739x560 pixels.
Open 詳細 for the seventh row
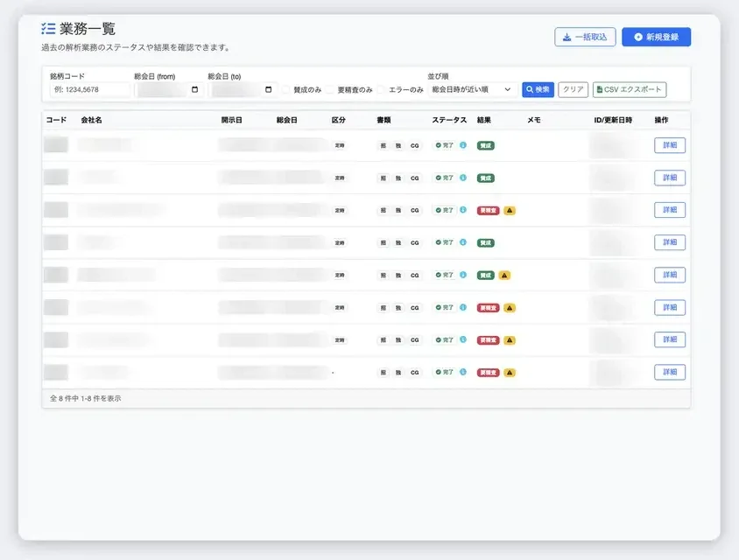[670, 339]
